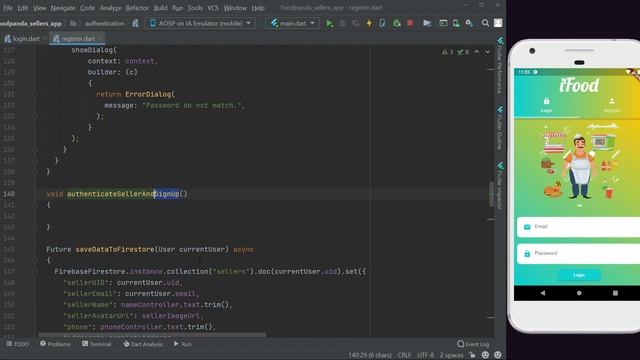The image size is (640, 360).
Task: Click the Search Everywhere magnifier icon
Action: [485, 23]
